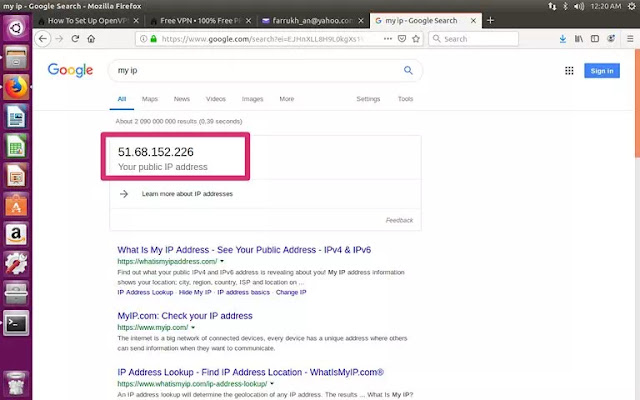Switch to the farrukh_an@yahoo.com tab

pyautogui.click(x=312, y=20)
